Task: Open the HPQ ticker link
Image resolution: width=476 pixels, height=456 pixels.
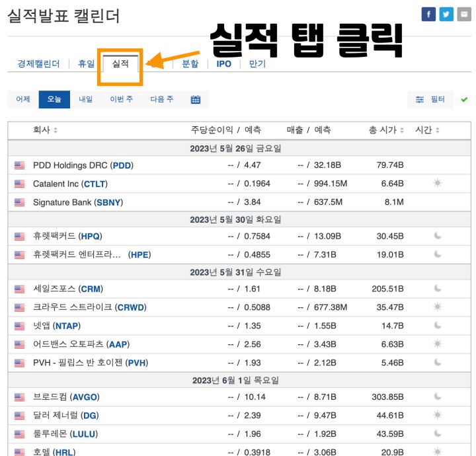Action: [x=90, y=237]
